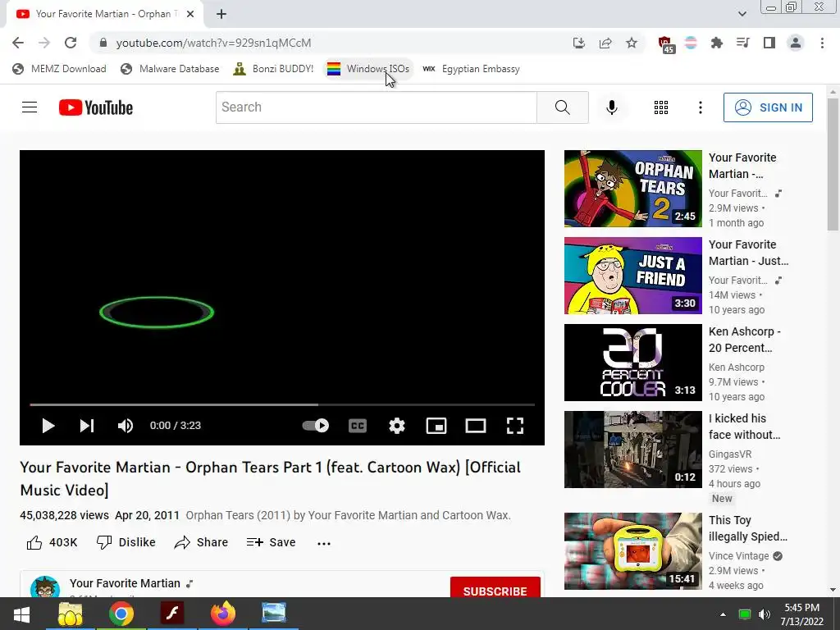Open 'This Toy illegally Spied' video title
The height and width of the screenshot is (630, 840).
tap(748, 528)
